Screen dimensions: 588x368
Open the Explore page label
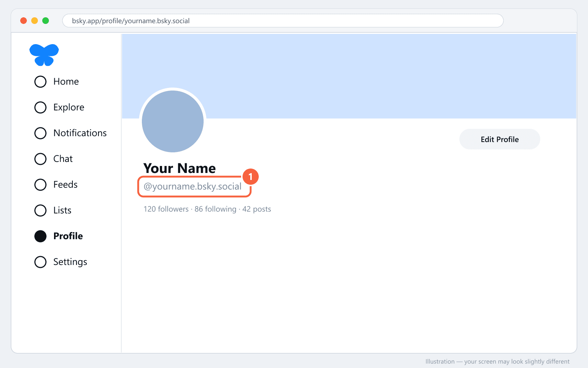click(69, 107)
